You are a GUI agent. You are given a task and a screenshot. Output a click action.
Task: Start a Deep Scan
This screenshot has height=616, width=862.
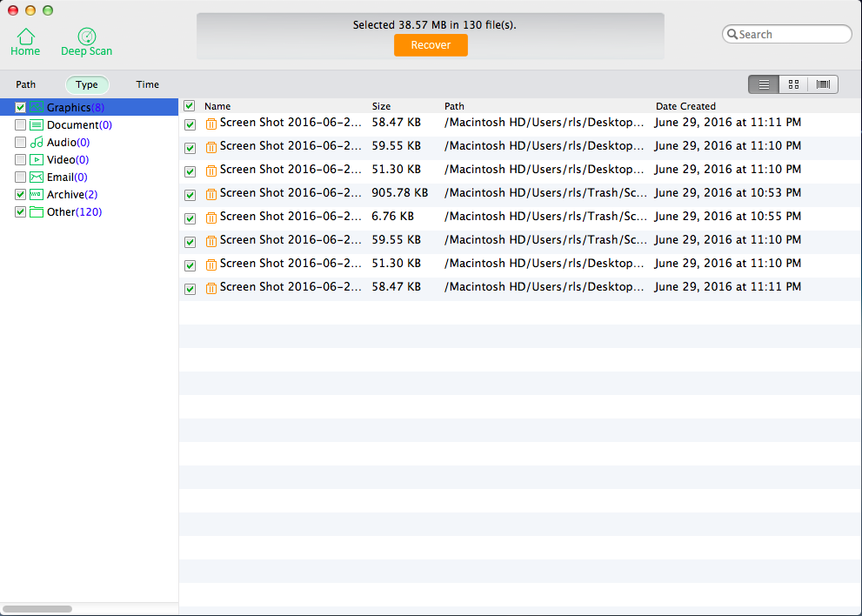(x=87, y=37)
